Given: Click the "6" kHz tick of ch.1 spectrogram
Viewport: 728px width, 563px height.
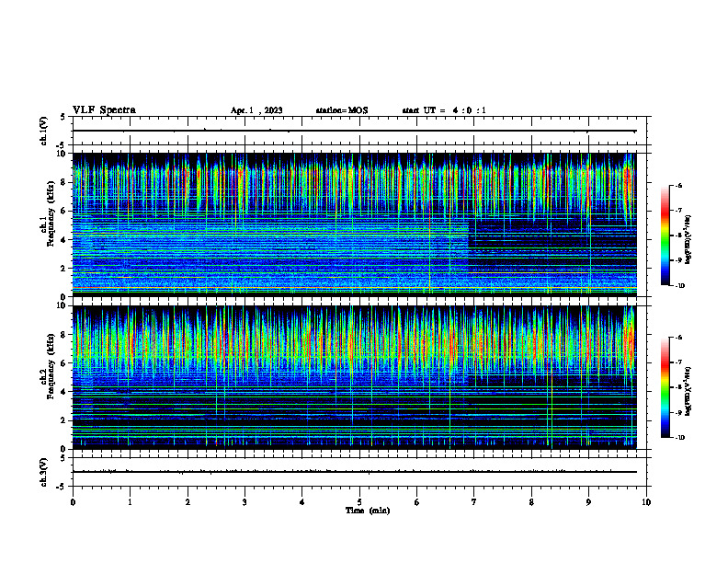Looking at the screenshot, I should (64, 211).
